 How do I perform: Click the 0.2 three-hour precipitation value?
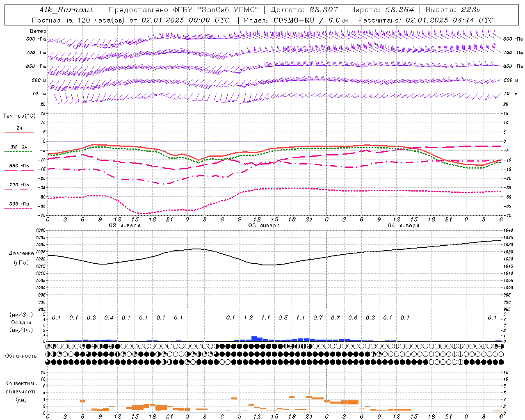[x=370, y=318]
